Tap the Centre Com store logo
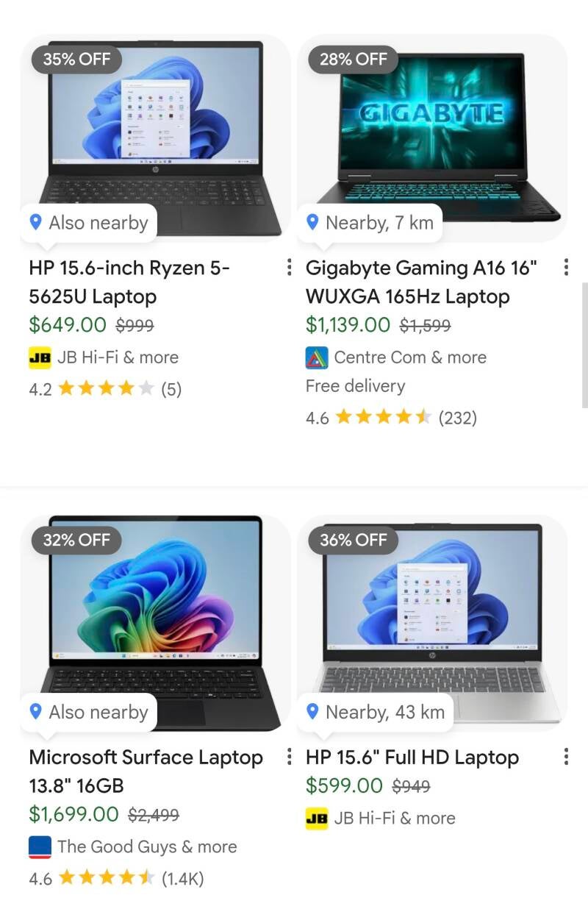 pos(317,358)
